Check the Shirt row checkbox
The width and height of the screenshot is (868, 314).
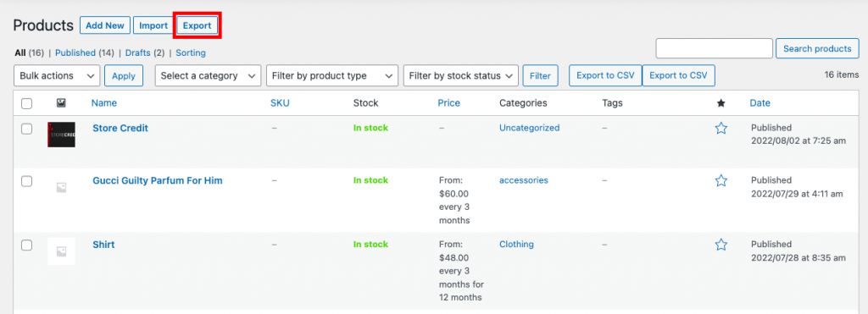pos(26,245)
